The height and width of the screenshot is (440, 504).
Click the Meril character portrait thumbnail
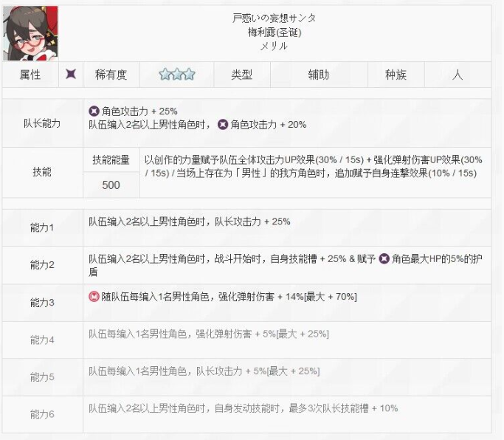pos(30,33)
